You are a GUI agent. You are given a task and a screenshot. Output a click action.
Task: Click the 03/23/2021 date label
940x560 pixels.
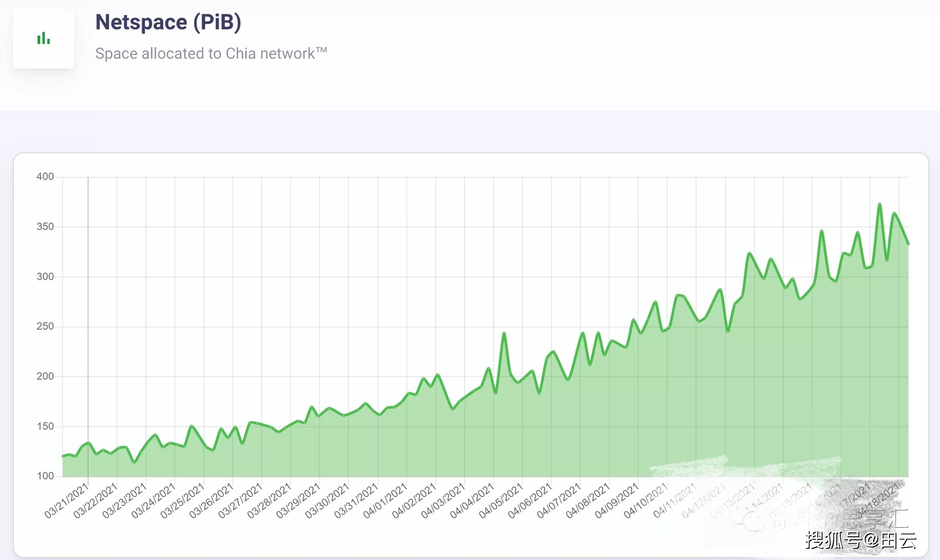click(x=124, y=500)
